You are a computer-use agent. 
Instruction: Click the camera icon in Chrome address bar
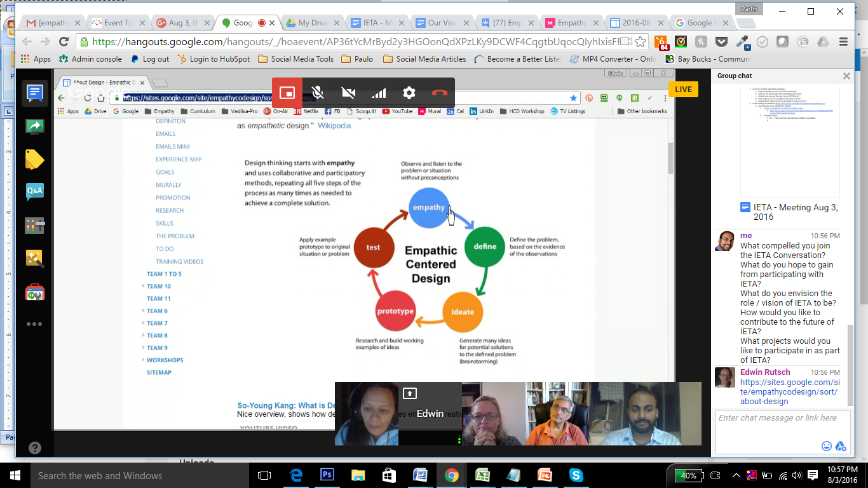click(x=625, y=42)
